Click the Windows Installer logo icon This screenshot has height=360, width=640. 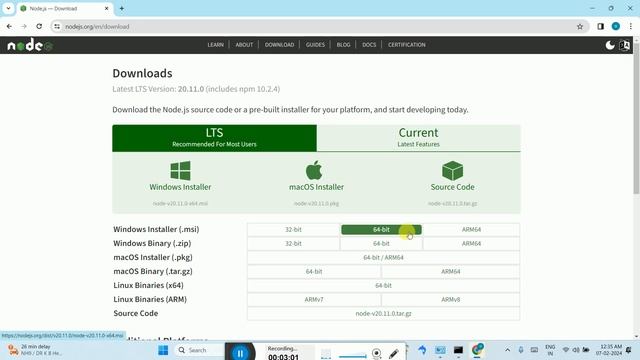tap(180, 171)
